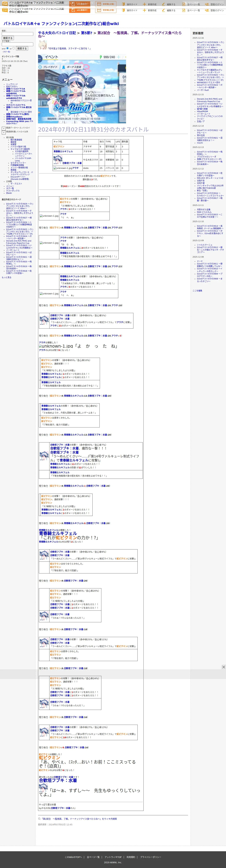Close the ad banner with X icon

(x=223, y=667)
